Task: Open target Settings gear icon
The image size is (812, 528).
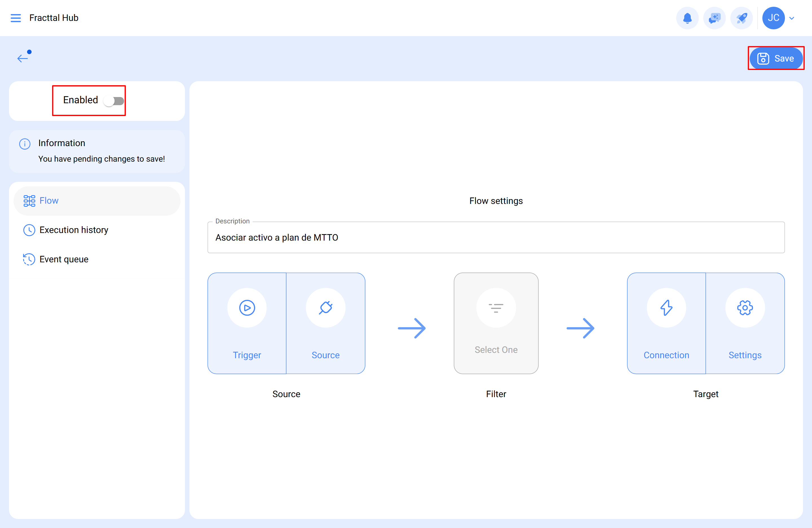Action: click(x=745, y=307)
